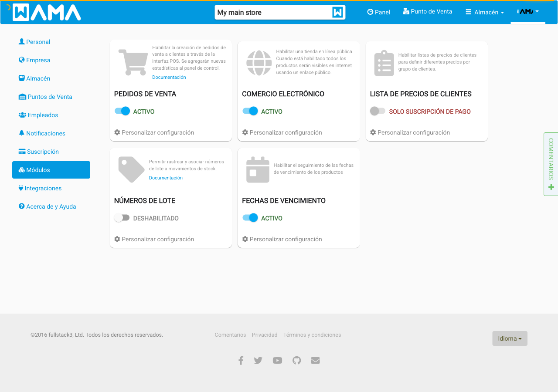Select Personal in the sidebar
Image resolution: width=558 pixels, height=392 pixels.
51,42
